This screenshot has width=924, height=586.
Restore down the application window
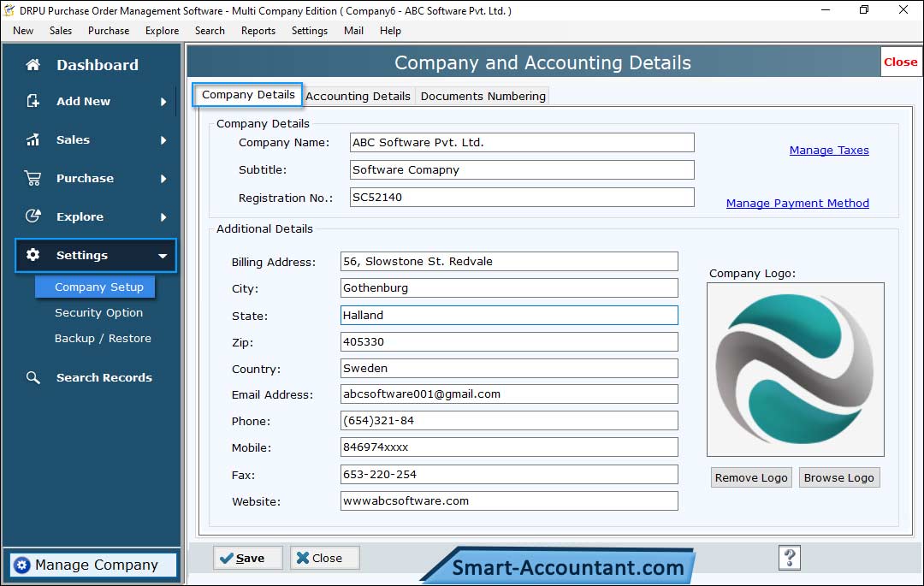[x=864, y=10]
